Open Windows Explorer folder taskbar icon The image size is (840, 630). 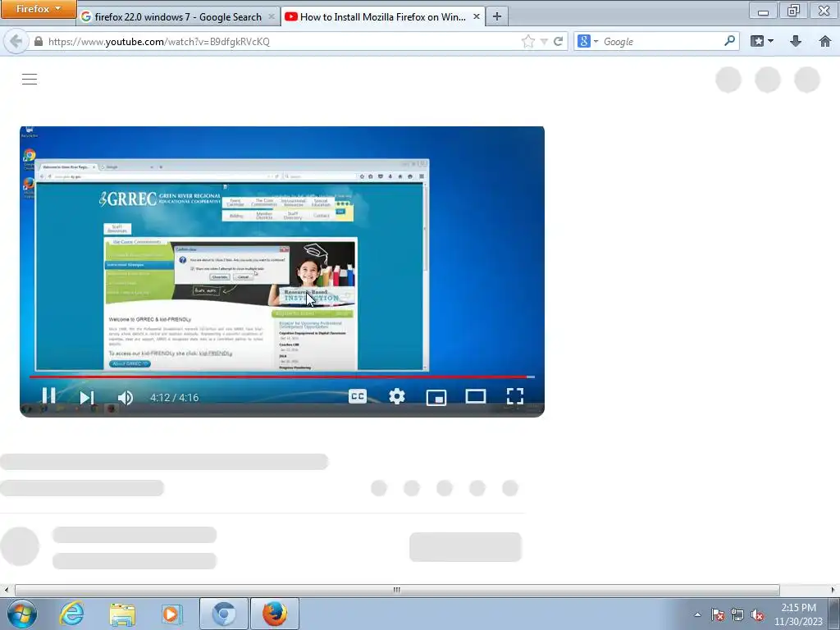(x=122, y=614)
